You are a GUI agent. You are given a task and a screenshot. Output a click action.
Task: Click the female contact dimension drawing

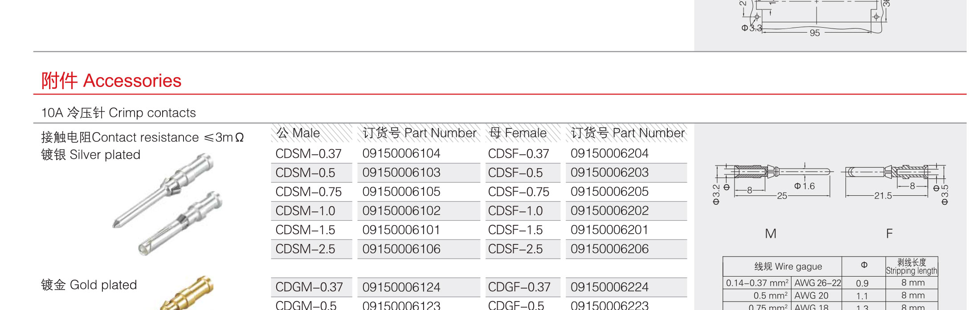coord(895,183)
